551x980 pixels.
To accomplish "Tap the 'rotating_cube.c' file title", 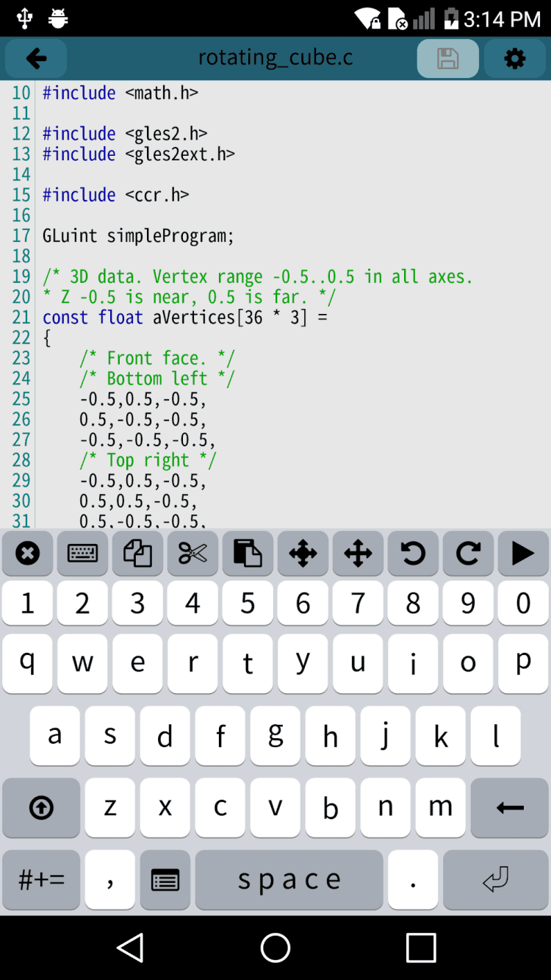I will (275, 58).
